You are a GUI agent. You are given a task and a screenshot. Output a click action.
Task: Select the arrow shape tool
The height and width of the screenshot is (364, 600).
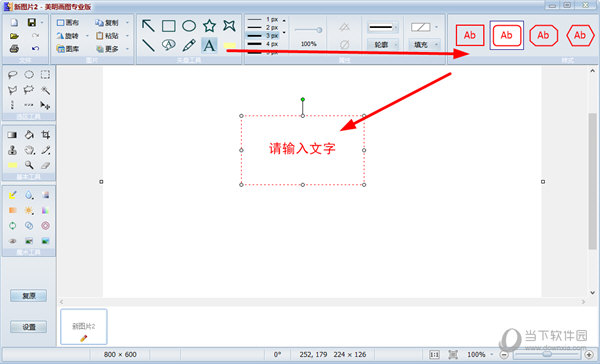click(x=148, y=26)
